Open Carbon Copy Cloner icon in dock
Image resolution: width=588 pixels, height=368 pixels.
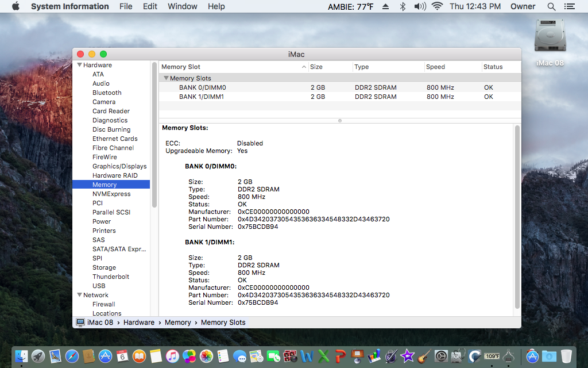point(475,356)
